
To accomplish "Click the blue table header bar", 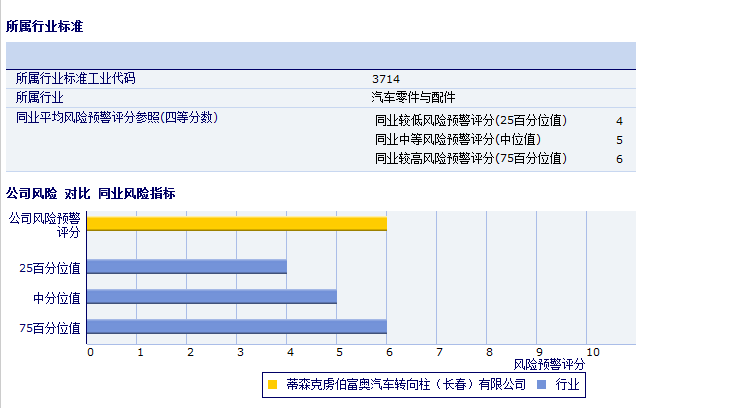I will pyautogui.click(x=320, y=55).
